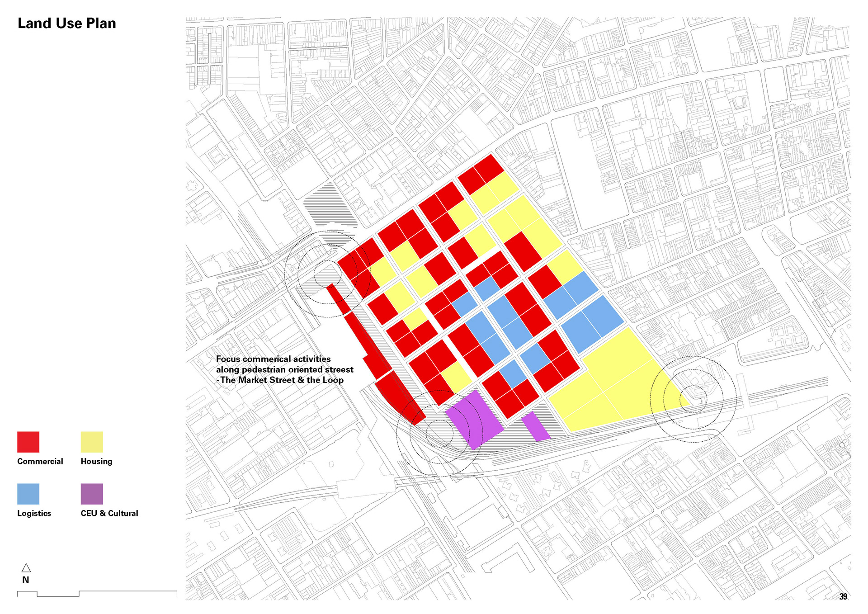The height and width of the screenshot is (614, 868).
Task: Click '- The Market Street & the Loop' text
Action: pos(280,380)
